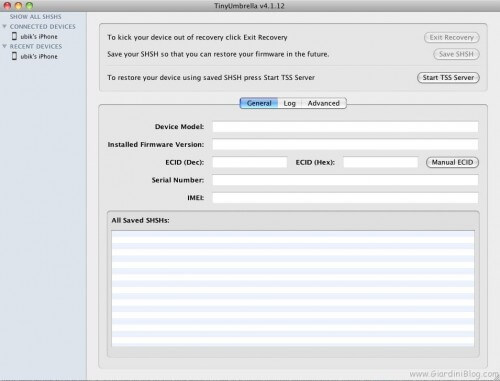Collapse the Recent Devices section
The image size is (500, 381).
4,46
